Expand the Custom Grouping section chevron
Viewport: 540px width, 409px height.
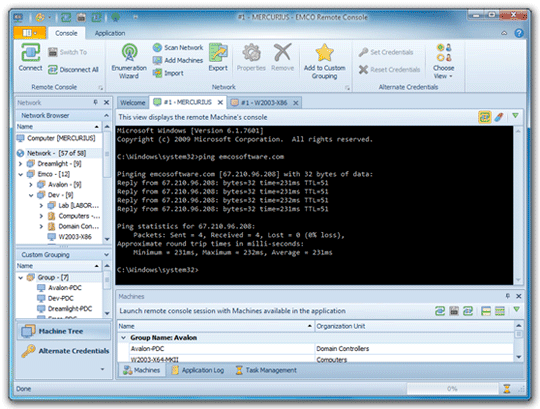[106, 254]
